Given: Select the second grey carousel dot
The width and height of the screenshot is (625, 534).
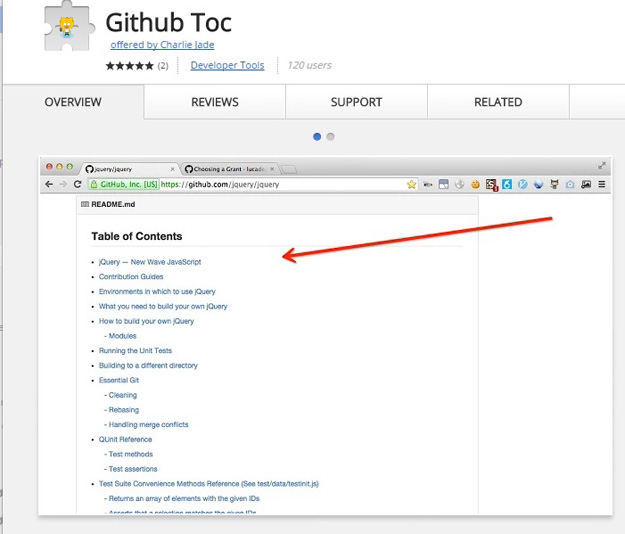Looking at the screenshot, I should coord(330,137).
